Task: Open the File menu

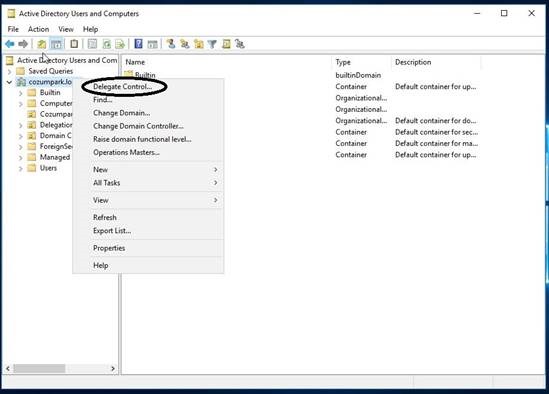Action: 13,29
